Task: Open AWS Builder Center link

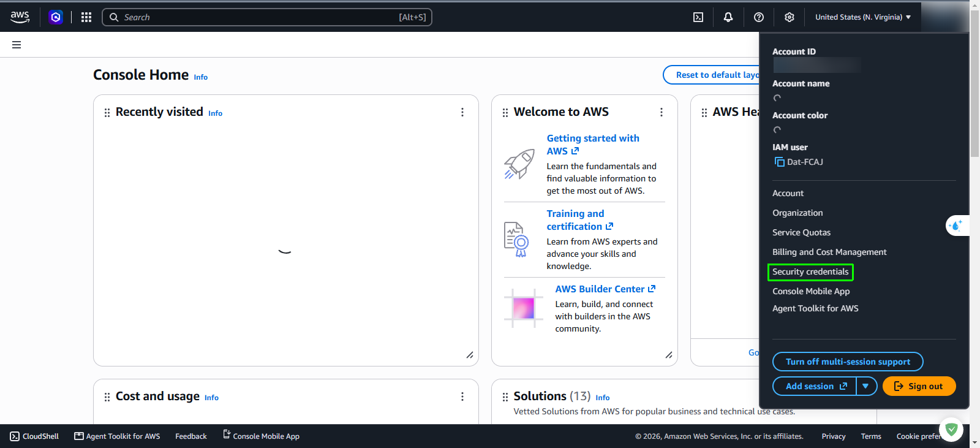Action: [605, 289]
